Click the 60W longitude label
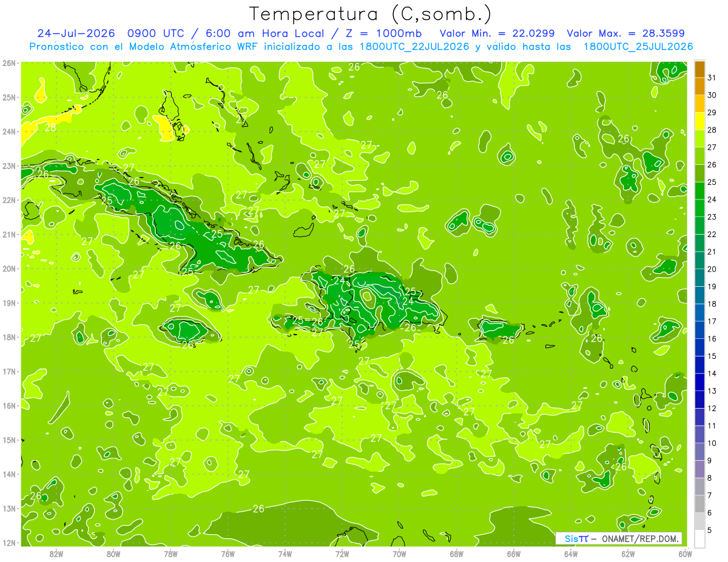Screen dimensions: 728x562 coord(685,554)
